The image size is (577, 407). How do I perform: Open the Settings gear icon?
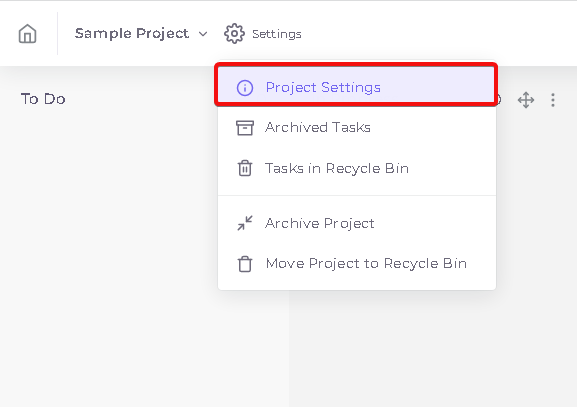(x=234, y=34)
